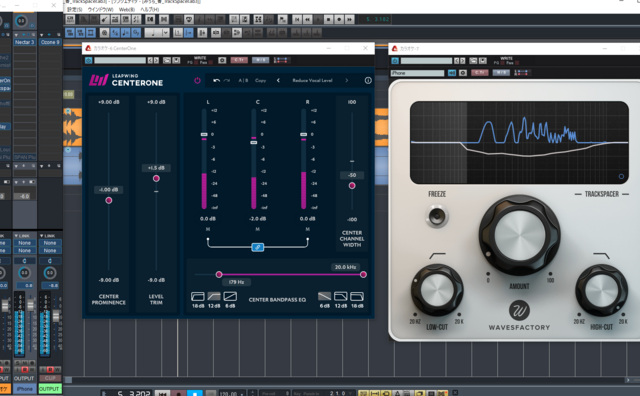This screenshot has height=396, width=640.
Task: Select the 6 dB high-cut slope icon
Action: tap(324, 296)
